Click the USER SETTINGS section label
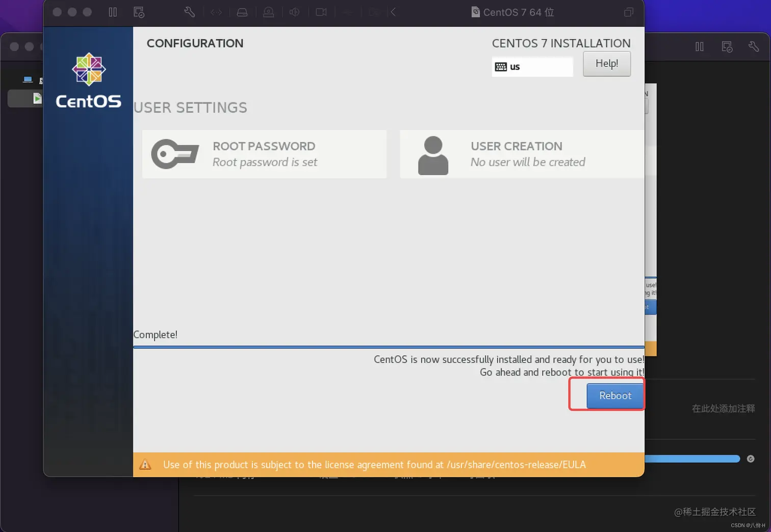Viewport: 771px width, 532px height. tap(190, 108)
